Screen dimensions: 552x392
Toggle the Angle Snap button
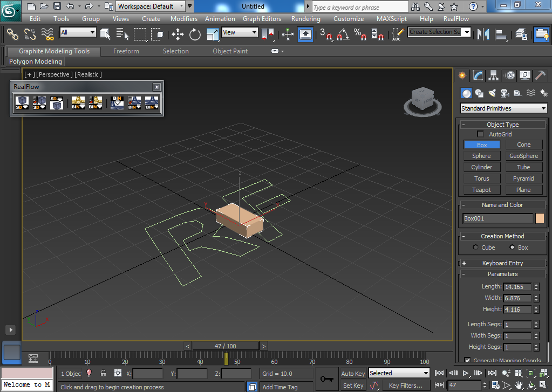[343, 34]
